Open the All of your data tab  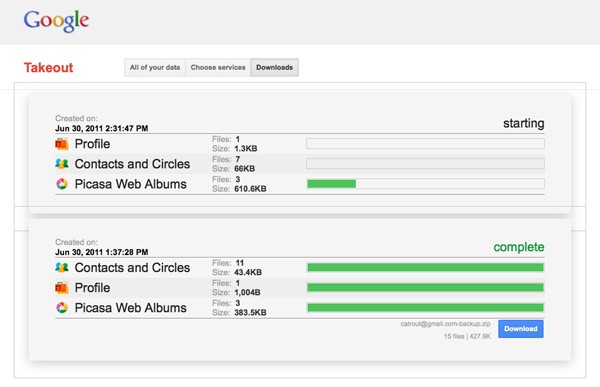[155, 67]
